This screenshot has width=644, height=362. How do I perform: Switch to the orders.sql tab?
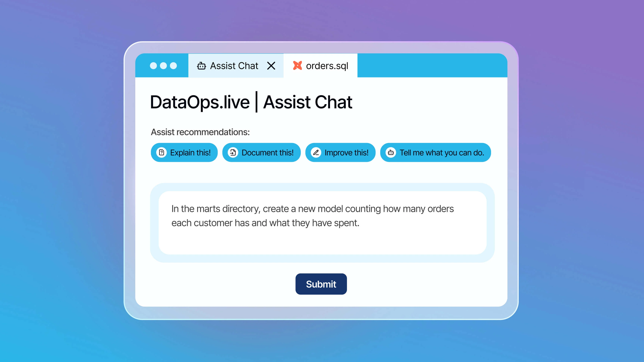327,66
